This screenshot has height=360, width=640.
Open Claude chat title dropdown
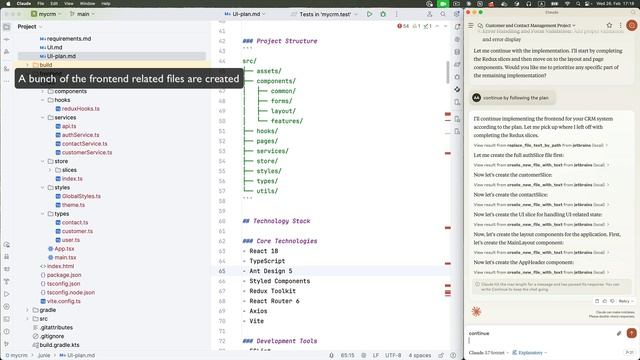pyautogui.click(x=530, y=25)
